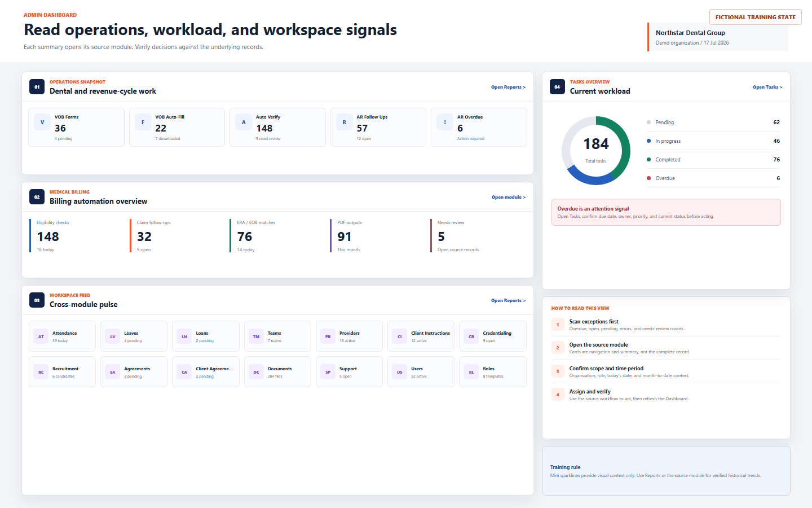Click the Agreements EA icon
This screenshot has width=812, height=508.
113,372
